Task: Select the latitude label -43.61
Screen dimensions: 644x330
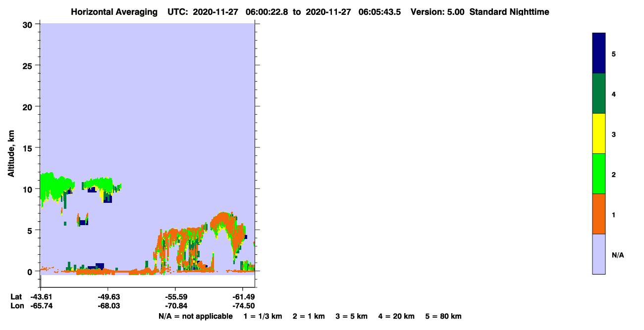Action: click(41, 297)
